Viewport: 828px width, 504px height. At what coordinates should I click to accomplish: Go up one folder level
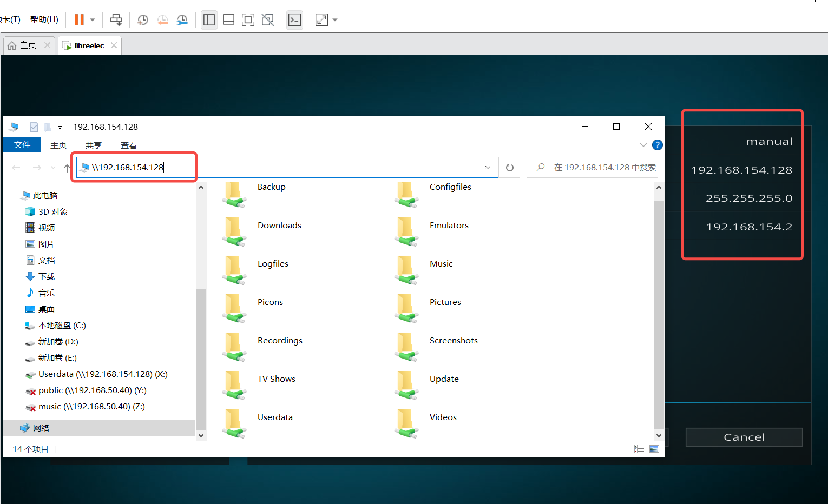(x=67, y=168)
